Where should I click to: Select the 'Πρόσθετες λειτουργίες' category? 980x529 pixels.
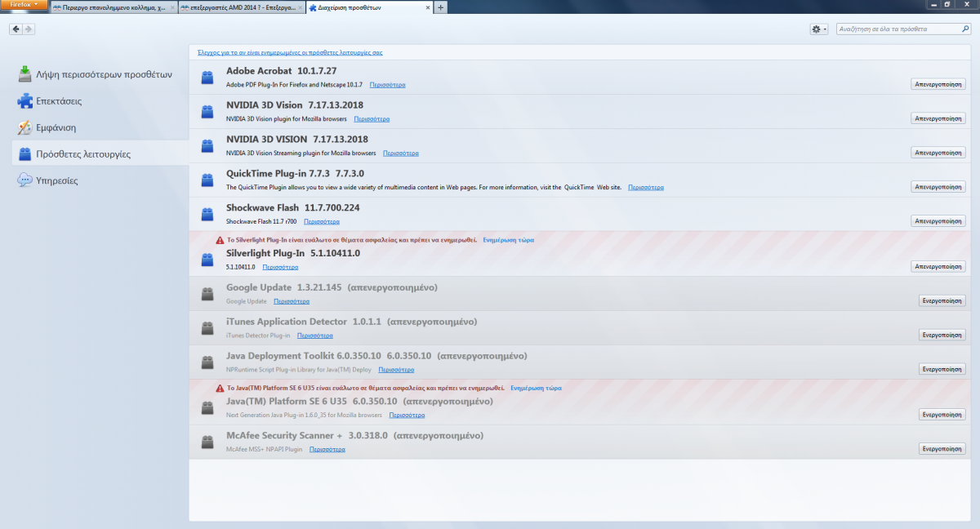100,153
